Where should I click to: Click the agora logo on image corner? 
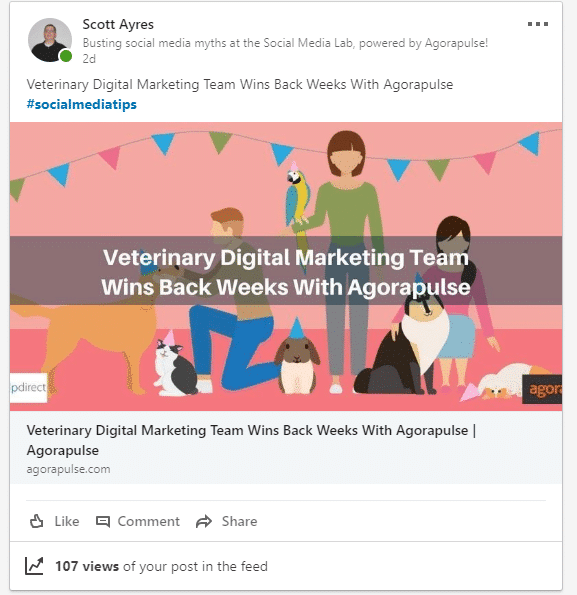pyautogui.click(x=542, y=389)
